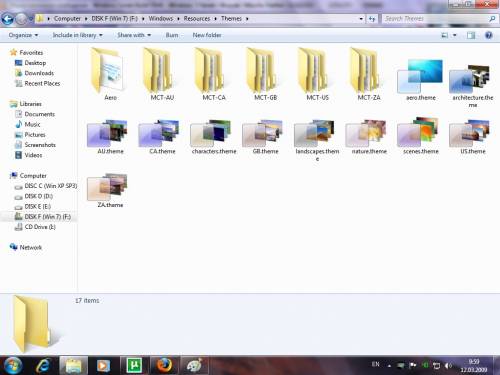Click the Search Themes input field
This screenshot has height=375, width=500.
[436, 19]
